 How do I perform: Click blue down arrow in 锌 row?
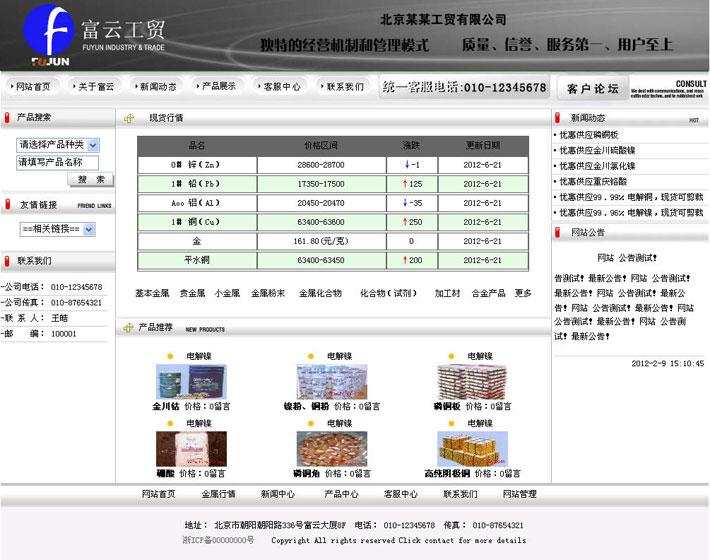coord(407,164)
